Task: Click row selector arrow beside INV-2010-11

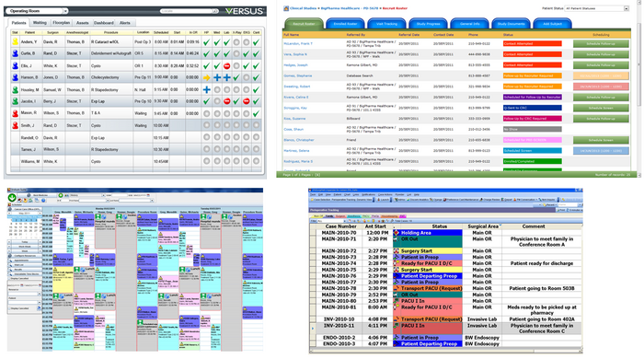Action: tap(313, 329)
